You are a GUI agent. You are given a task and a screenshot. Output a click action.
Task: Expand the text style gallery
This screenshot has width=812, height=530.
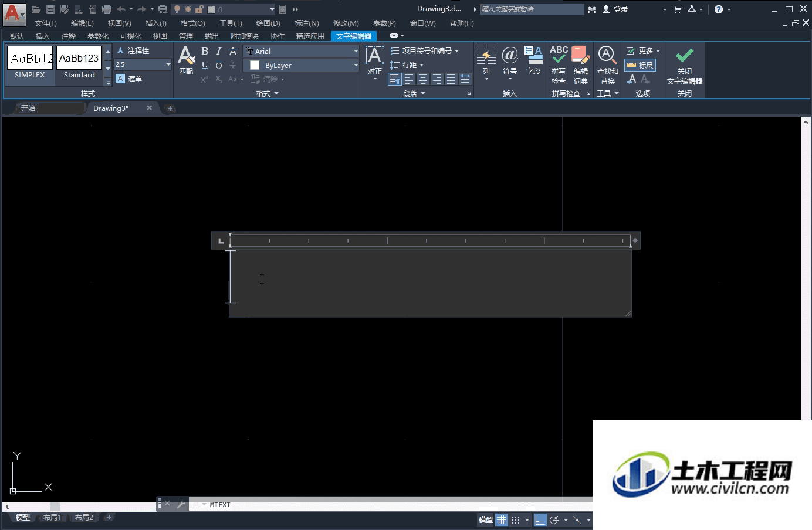click(x=108, y=82)
